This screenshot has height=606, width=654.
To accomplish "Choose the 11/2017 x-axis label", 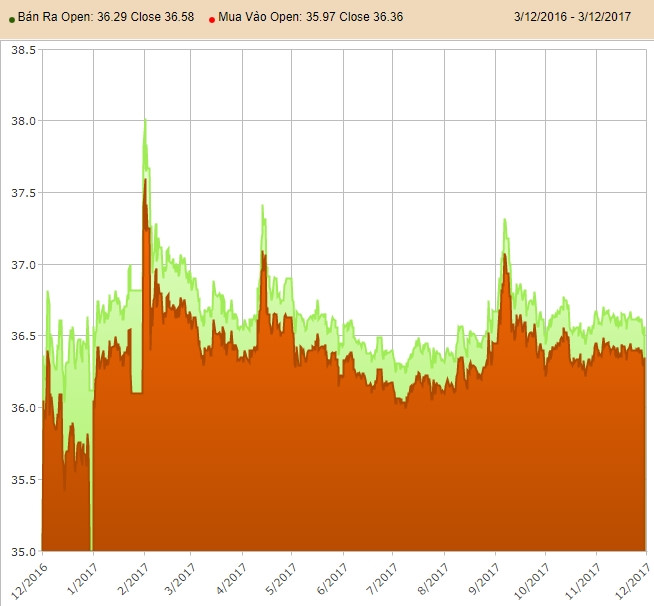I will click(582, 578).
